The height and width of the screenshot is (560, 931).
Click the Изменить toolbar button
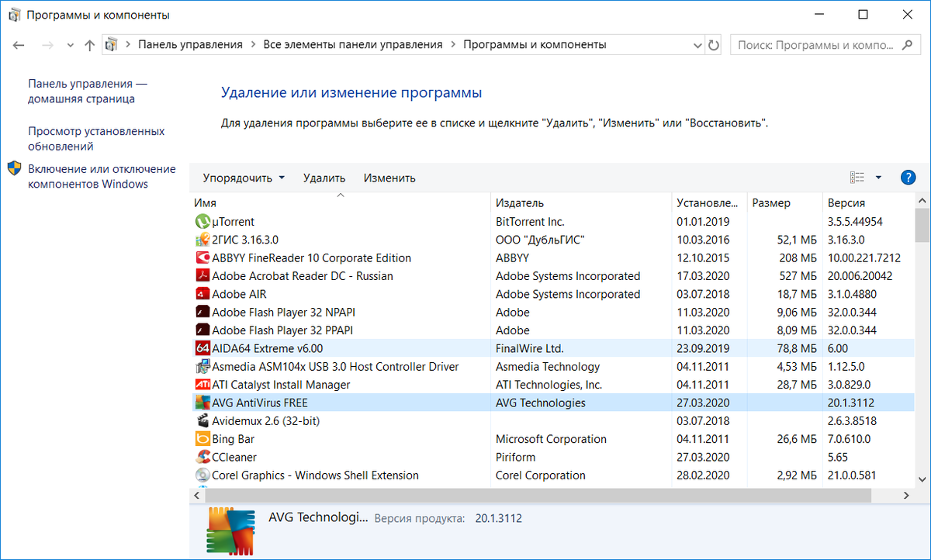click(x=389, y=178)
